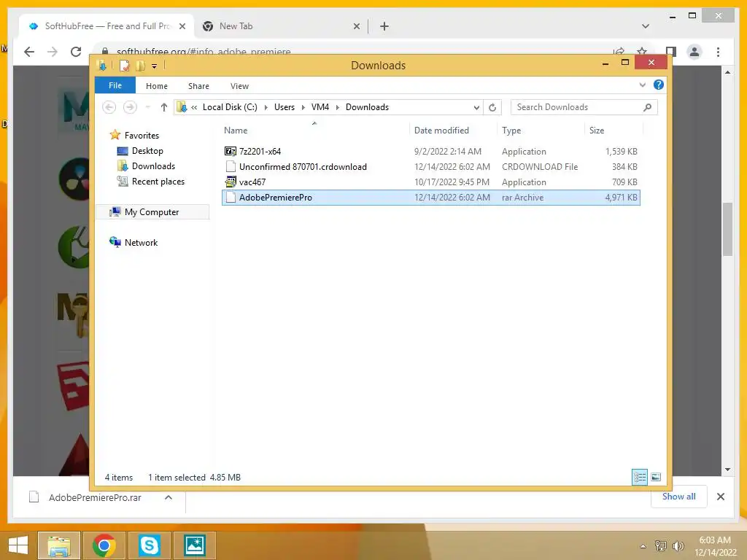Click the Explorer back arrow button
The width and height of the screenshot is (747, 560).
point(109,107)
